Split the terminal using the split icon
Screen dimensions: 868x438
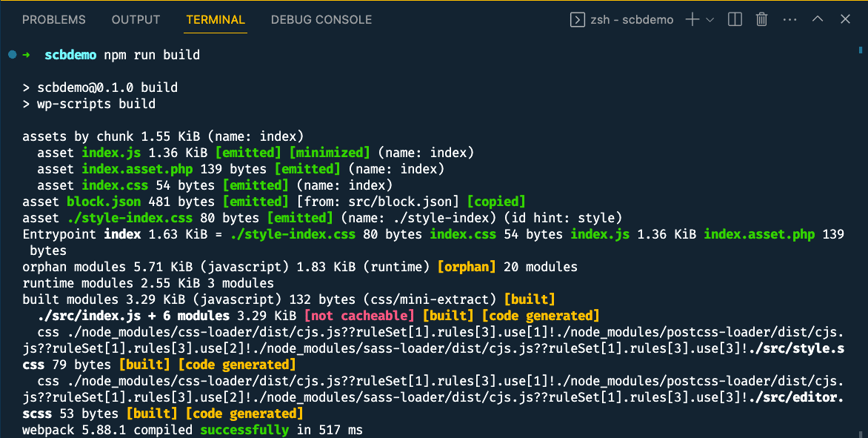734,19
